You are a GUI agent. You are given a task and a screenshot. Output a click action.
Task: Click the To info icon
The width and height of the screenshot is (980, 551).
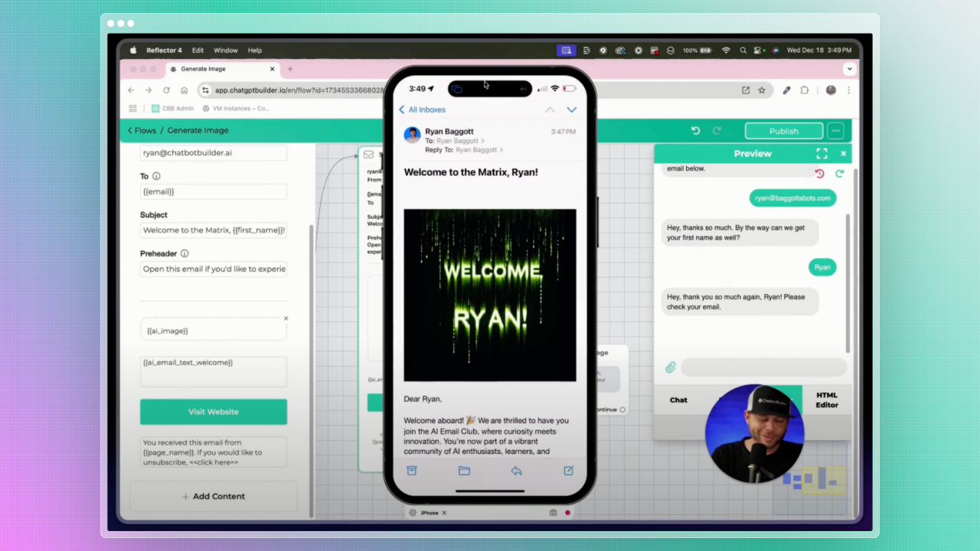(156, 176)
